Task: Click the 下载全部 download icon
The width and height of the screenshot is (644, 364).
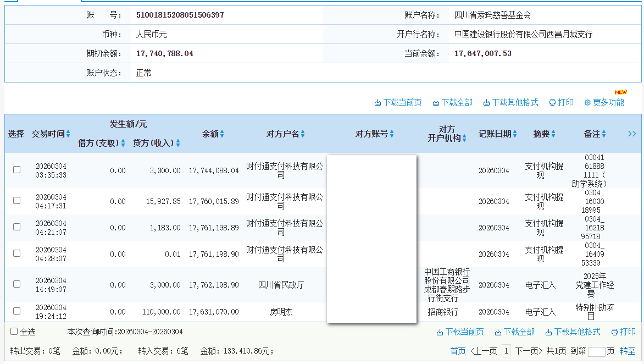Action: [435, 102]
